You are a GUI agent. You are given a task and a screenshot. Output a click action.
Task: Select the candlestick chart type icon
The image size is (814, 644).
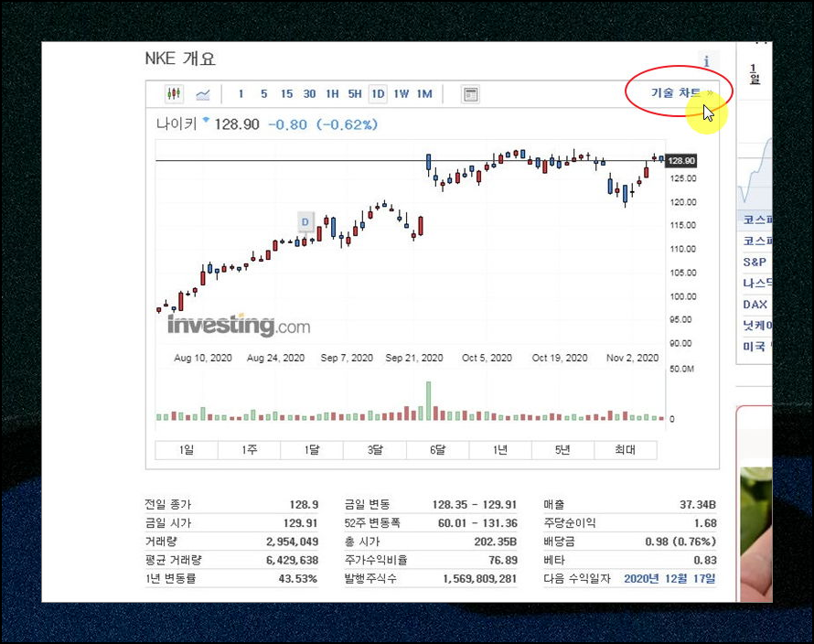tap(174, 94)
